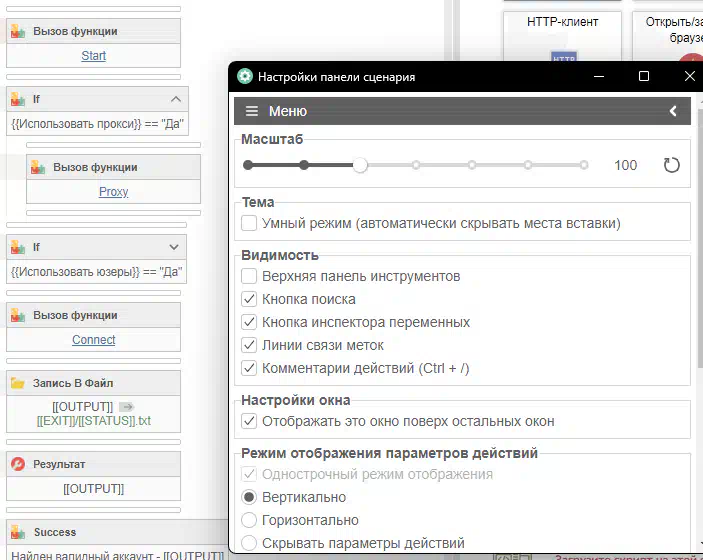703x560 pixels.
Task: Click the {{Использовать прокси}} == "Да" condition
Action: tap(97, 124)
